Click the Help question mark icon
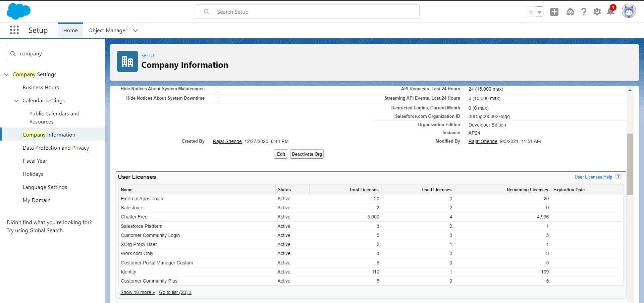644x303 pixels. (x=584, y=12)
